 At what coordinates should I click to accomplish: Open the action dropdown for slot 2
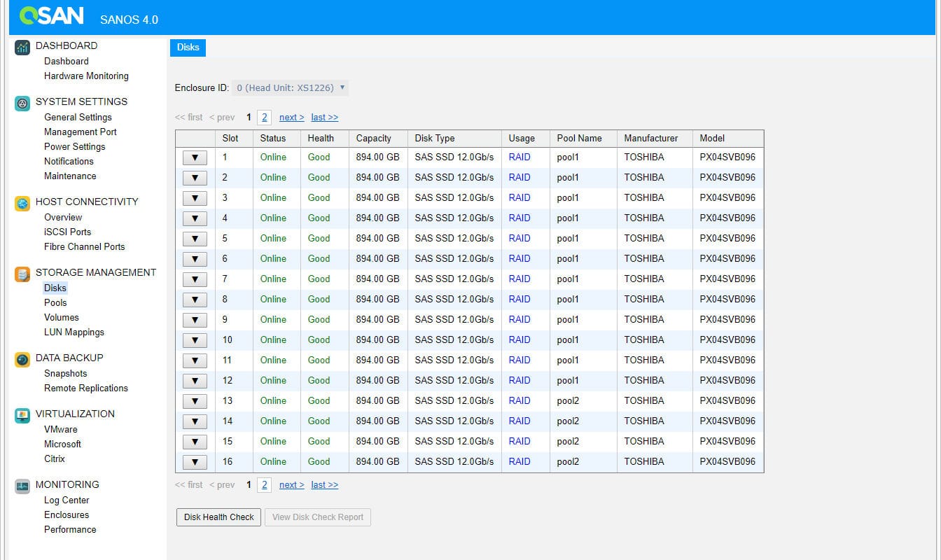195,178
